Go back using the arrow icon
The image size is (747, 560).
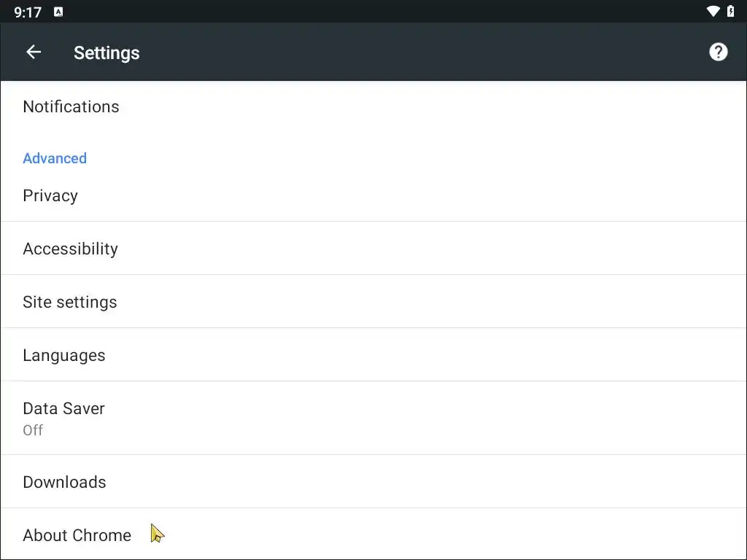(x=34, y=52)
